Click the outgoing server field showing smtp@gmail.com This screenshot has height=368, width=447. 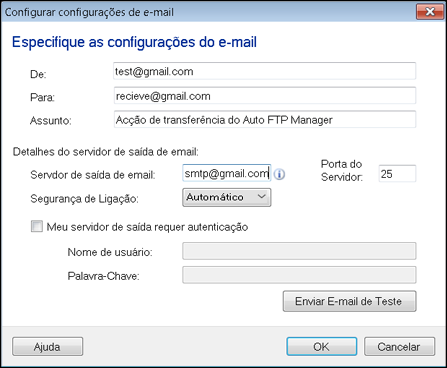227,173
